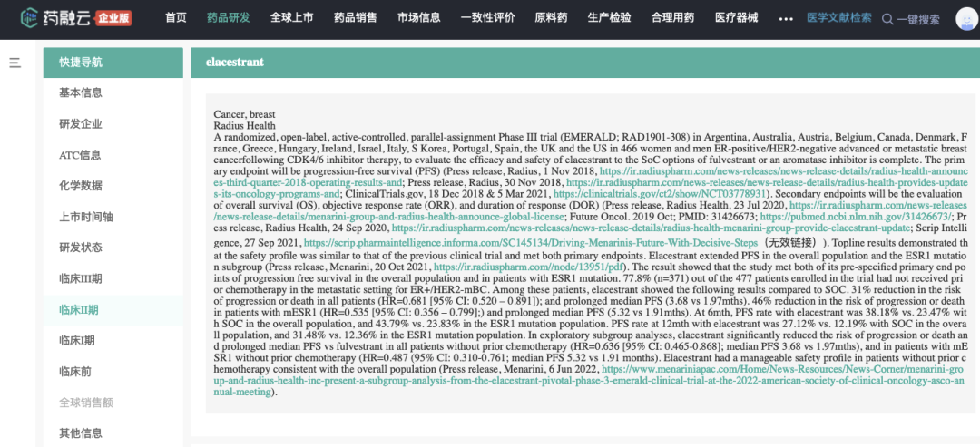Open scrip.pharmaintelligence Driving-Menarinis-Future link
980x447 pixels.
[x=531, y=242]
